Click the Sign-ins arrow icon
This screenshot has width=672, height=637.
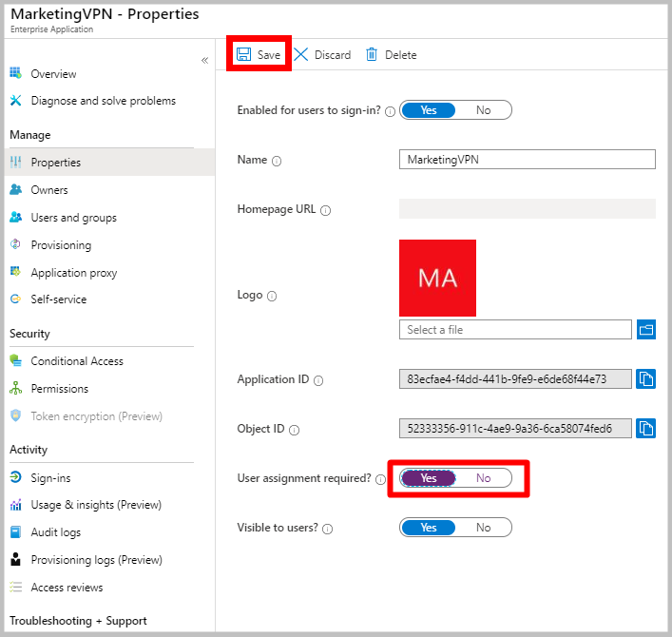(x=16, y=477)
